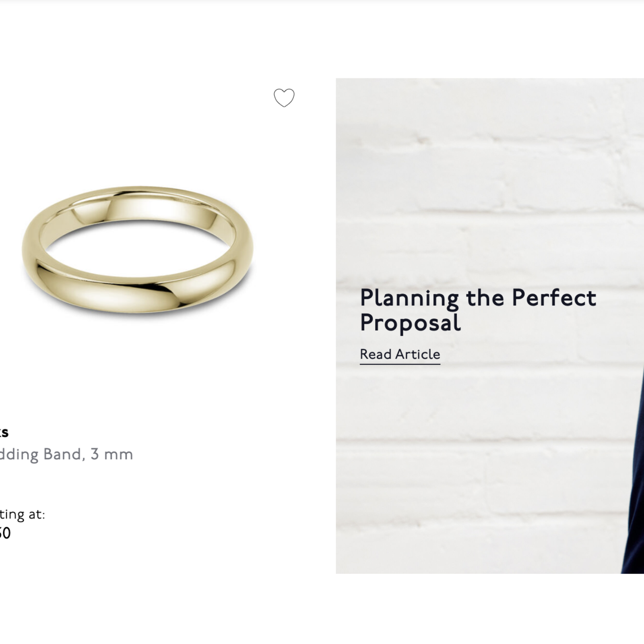Select the Wedding Band, 3 mm title
Viewport: 644px width, 644px height.
[66, 454]
